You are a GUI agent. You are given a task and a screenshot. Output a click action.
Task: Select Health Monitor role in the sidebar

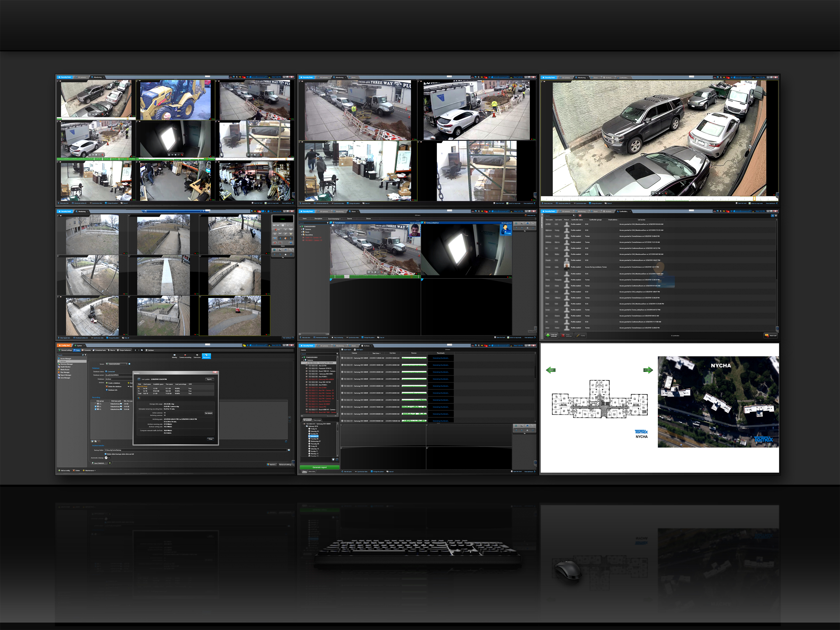pos(66,367)
